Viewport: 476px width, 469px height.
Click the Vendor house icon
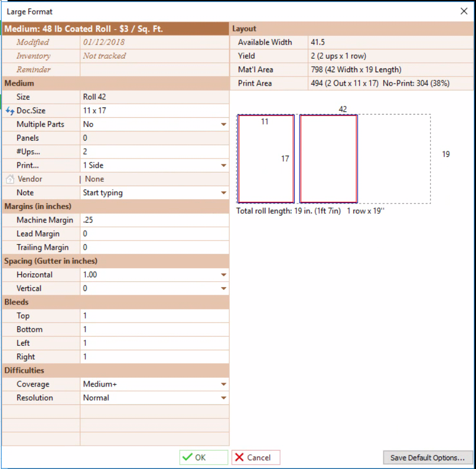[x=10, y=179]
